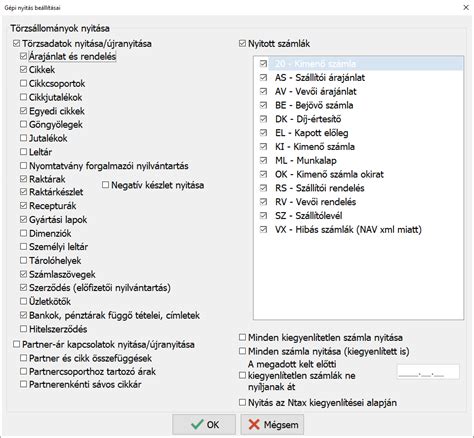Close the Gépi nyitás beállításai dialog
The image size is (474, 438).
pos(466,7)
